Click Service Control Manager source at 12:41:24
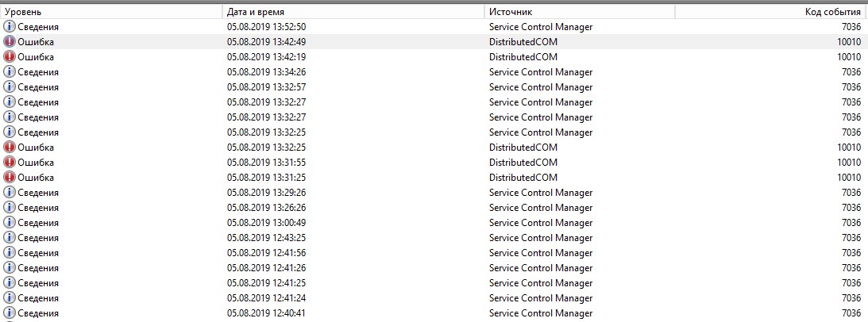 click(541, 298)
